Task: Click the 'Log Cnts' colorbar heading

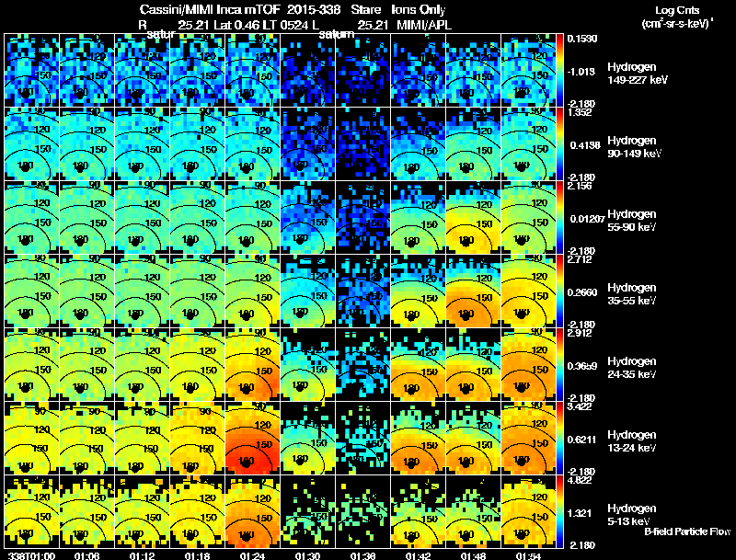Action: click(677, 10)
